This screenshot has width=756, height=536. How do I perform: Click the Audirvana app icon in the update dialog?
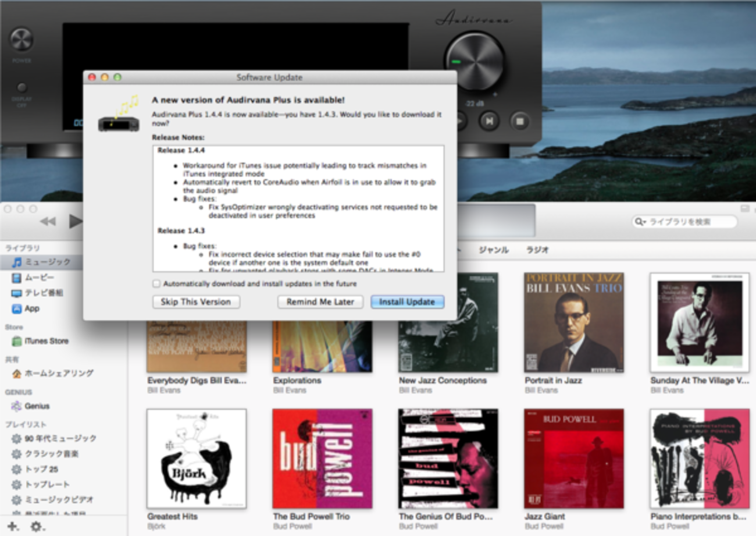(119, 114)
